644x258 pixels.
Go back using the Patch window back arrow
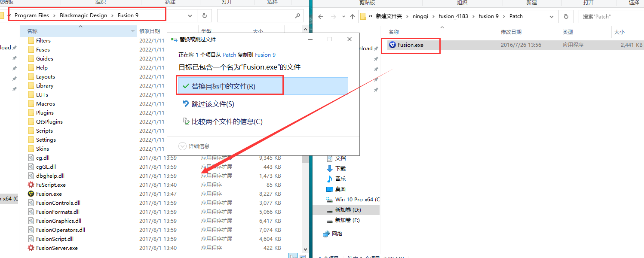click(x=320, y=17)
